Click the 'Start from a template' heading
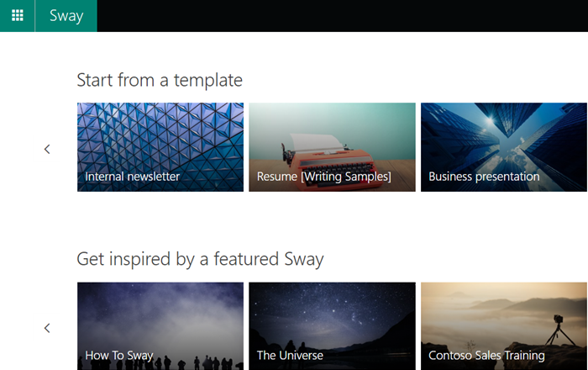Screen dimensions: 588x370 (x=160, y=80)
